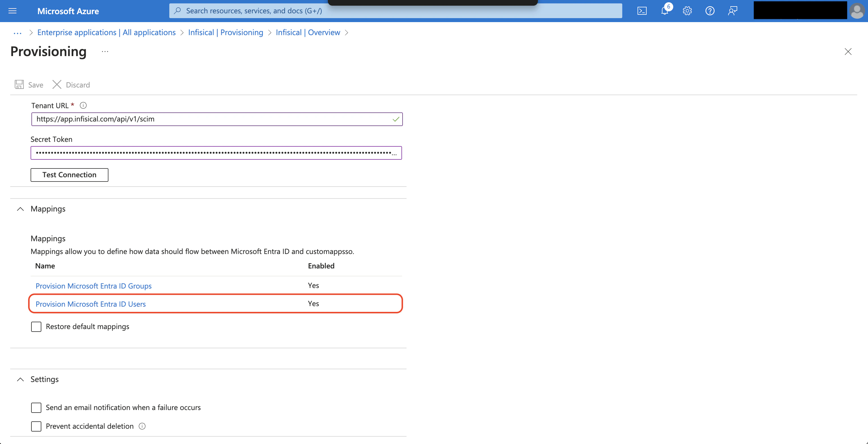Focus the search resources box
Screen dimensions: 868x444
tap(395, 11)
